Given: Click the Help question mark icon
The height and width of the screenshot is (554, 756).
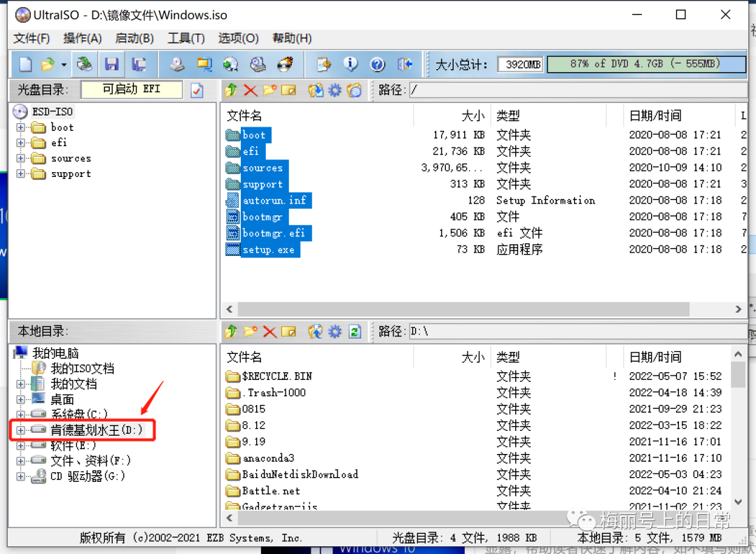Looking at the screenshot, I should click(377, 64).
